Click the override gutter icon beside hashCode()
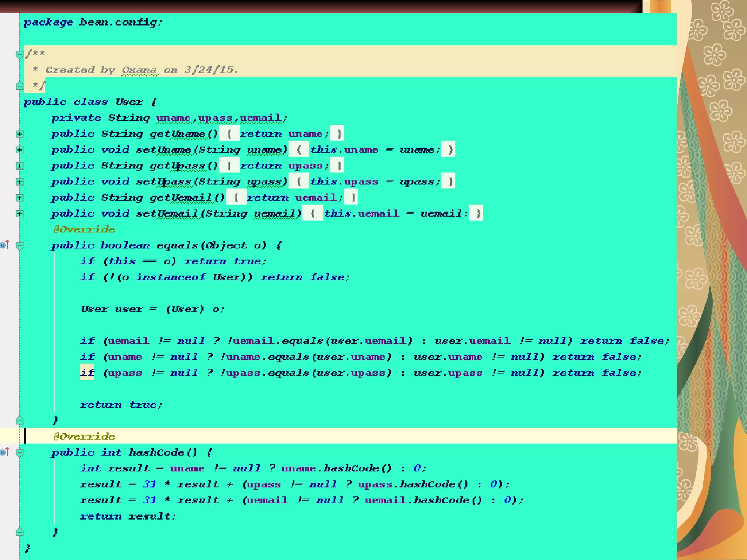The width and height of the screenshot is (747, 560). 4,452
